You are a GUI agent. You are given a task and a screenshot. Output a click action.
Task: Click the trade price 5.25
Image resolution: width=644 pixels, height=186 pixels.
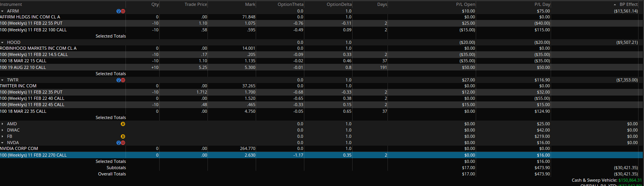pos(203,67)
